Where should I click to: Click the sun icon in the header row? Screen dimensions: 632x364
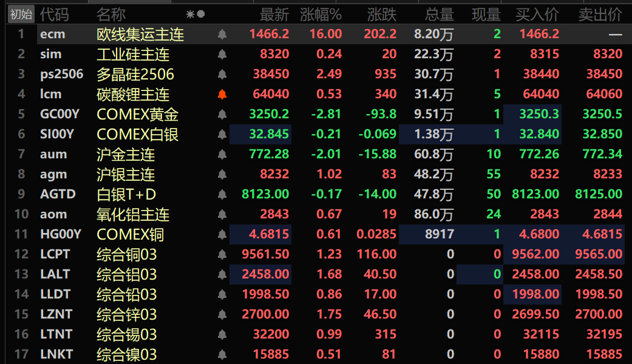190,15
